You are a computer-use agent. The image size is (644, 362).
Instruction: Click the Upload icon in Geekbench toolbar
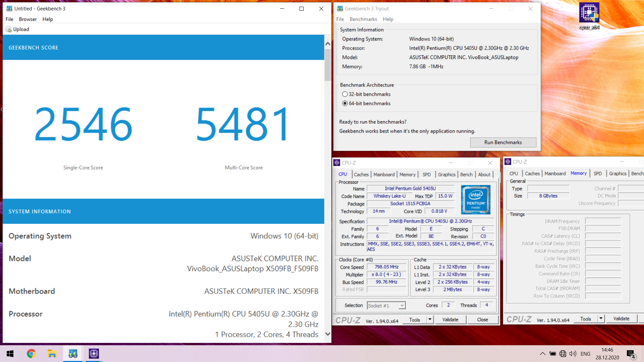[x=9, y=29]
